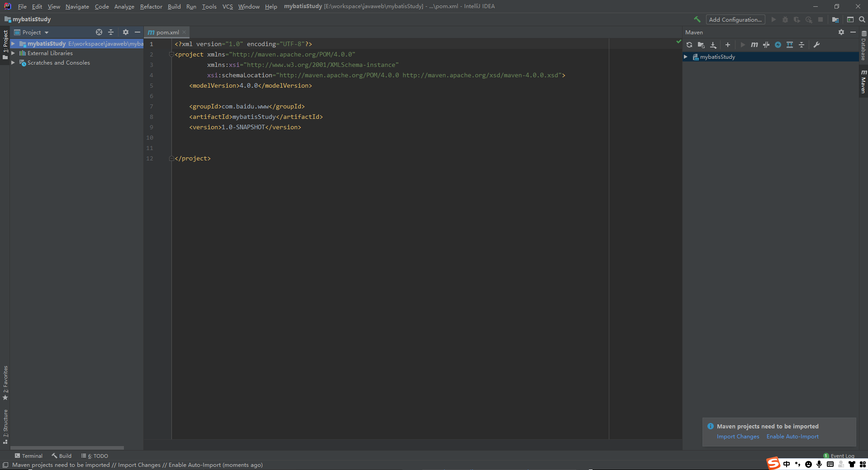Open the File menu
Screen dimensions: 868x470
(22, 6)
